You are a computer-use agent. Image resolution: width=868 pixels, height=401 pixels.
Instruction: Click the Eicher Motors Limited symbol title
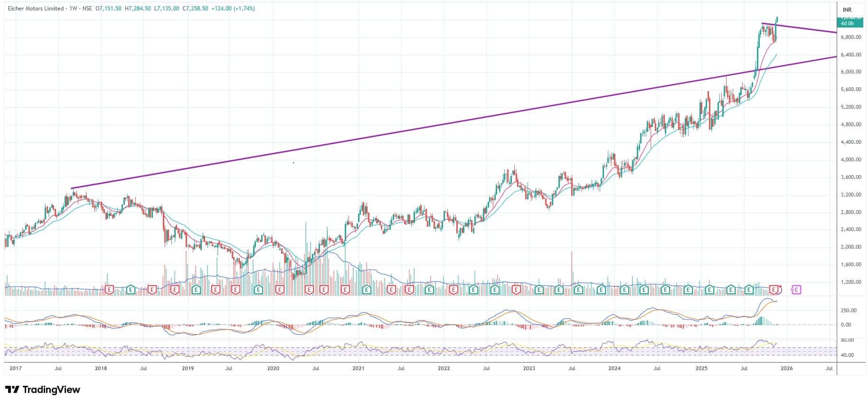(35, 9)
